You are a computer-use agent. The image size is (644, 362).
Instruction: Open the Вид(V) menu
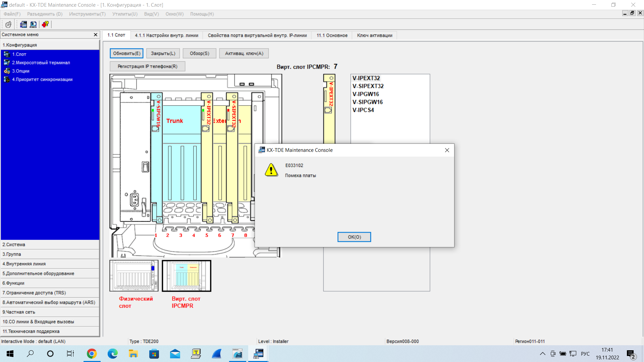point(151,14)
